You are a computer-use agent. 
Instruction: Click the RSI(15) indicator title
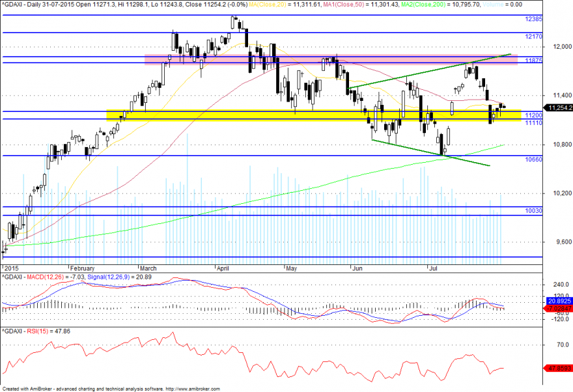[x=37, y=331]
